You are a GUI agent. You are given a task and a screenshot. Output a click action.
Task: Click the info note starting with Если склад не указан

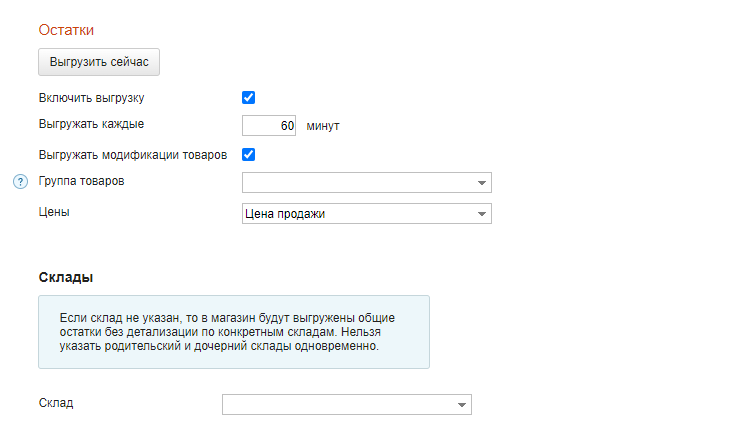point(234,332)
